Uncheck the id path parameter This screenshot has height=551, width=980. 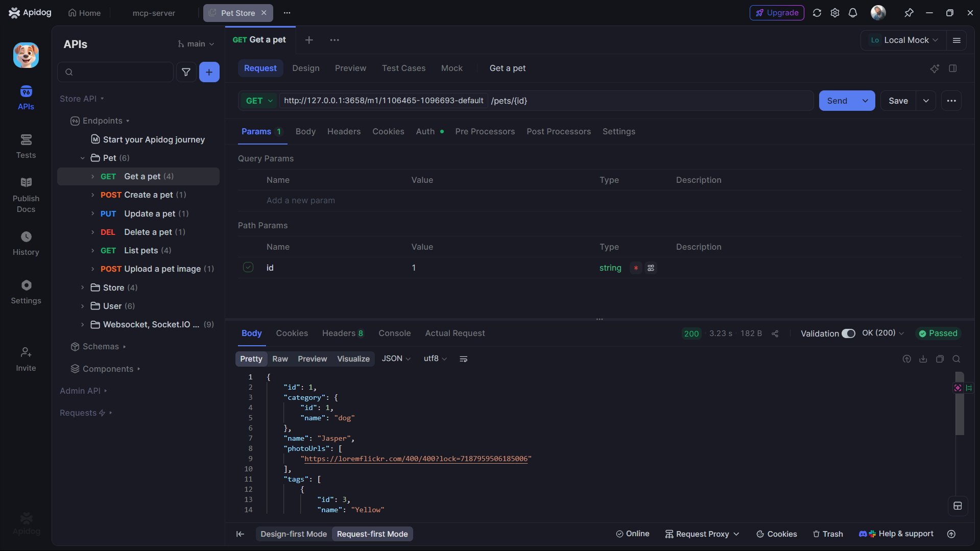click(248, 267)
